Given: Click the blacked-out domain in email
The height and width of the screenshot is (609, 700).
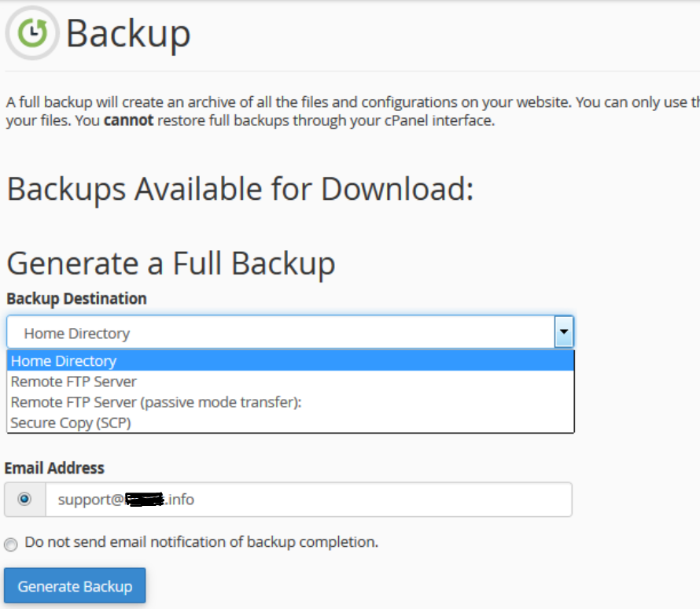Looking at the screenshot, I should [145, 499].
